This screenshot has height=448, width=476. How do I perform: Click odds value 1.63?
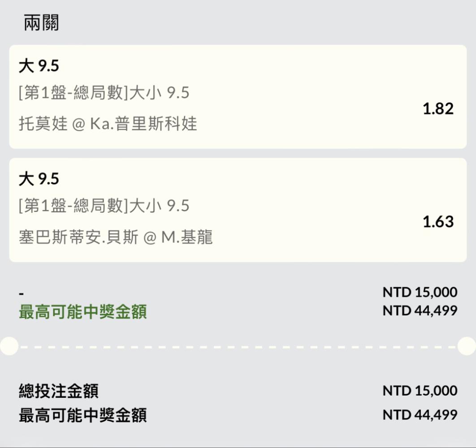pos(438,222)
